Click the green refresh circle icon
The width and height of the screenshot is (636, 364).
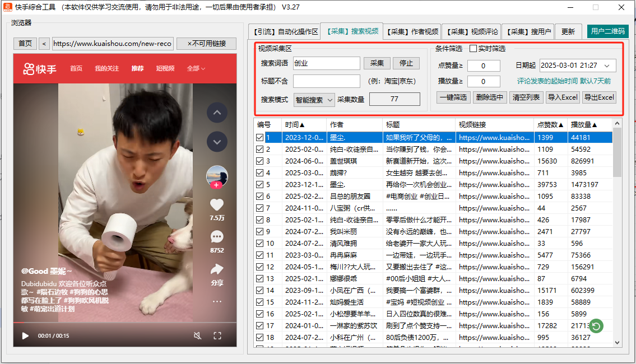[x=596, y=326]
